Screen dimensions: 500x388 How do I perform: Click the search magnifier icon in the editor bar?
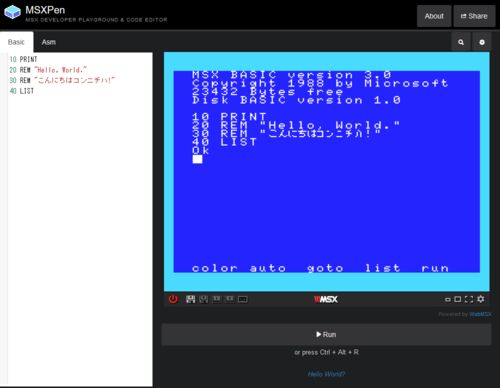pyautogui.click(x=461, y=42)
